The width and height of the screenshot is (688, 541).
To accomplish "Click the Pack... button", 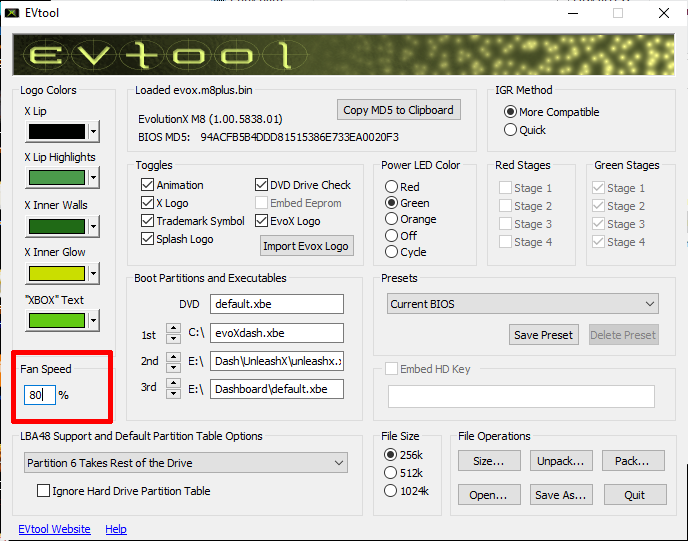I will 633,461.
